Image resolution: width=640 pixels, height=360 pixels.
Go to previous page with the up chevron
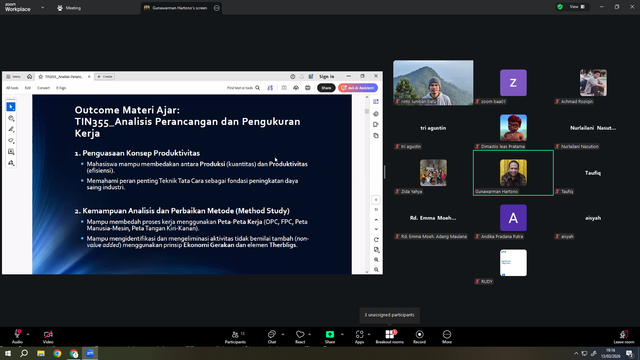coord(376,220)
